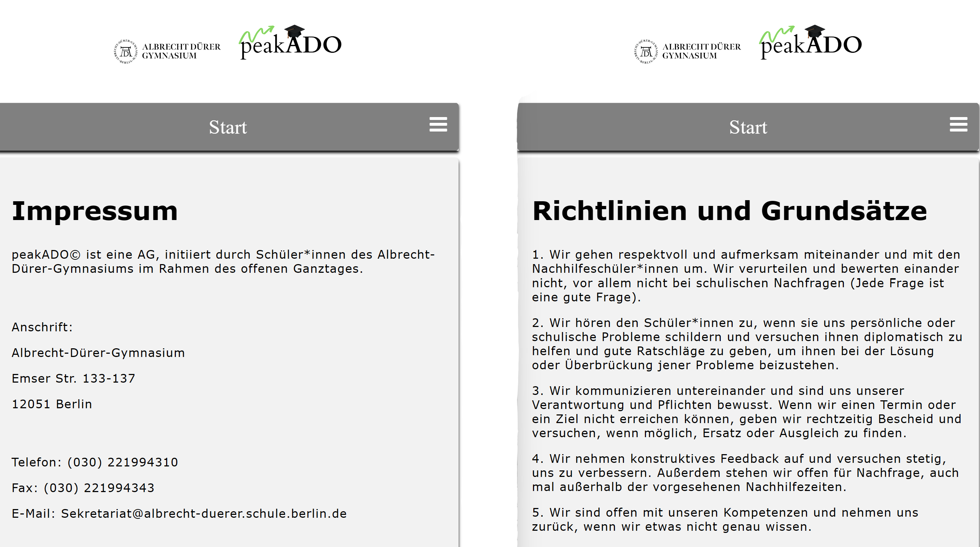Expand the navigation menu above the Richtlinien heading
Viewport: 980px width, 547px height.
click(959, 125)
